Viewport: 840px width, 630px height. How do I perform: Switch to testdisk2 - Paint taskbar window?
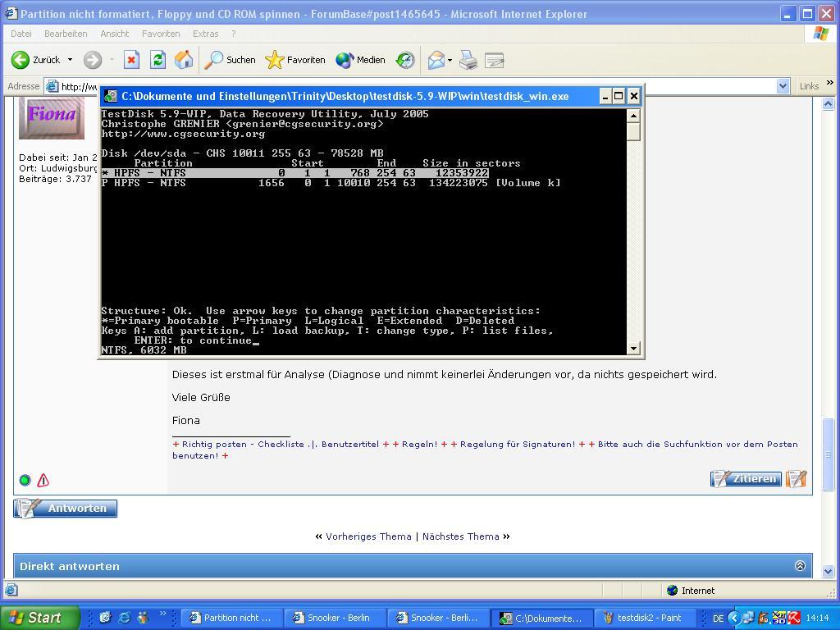click(x=645, y=618)
